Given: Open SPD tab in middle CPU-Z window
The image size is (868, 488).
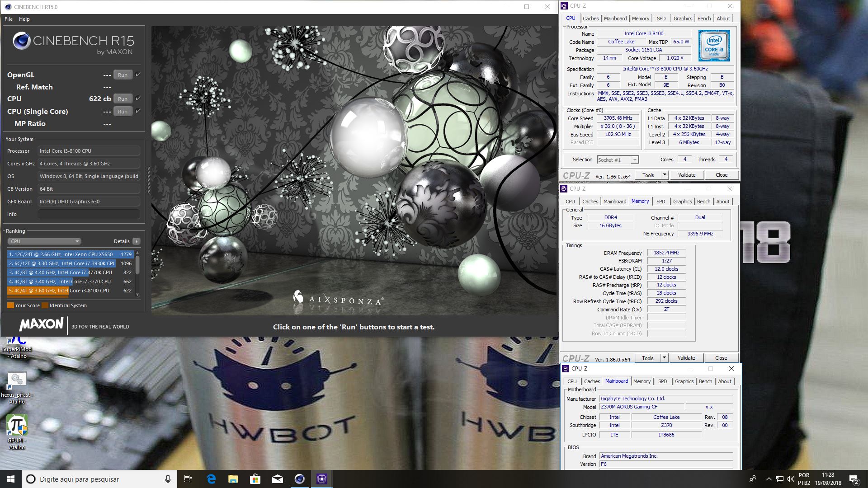Looking at the screenshot, I should click(660, 202).
